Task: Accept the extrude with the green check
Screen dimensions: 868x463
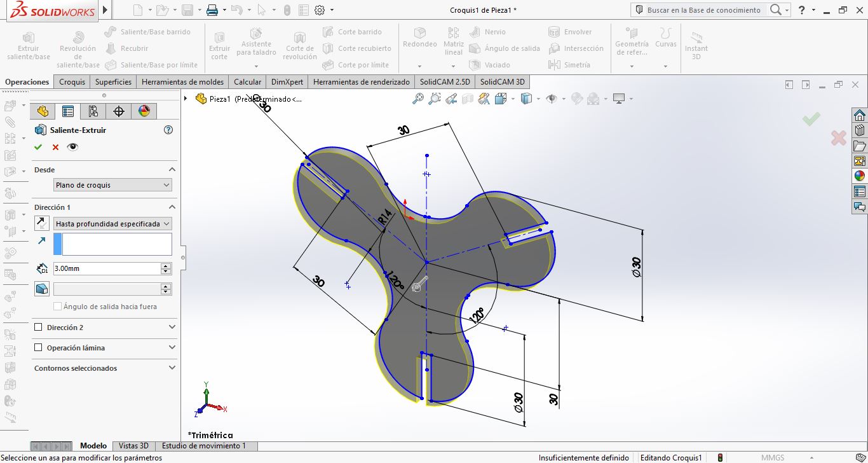Action: click(x=38, y=147)
